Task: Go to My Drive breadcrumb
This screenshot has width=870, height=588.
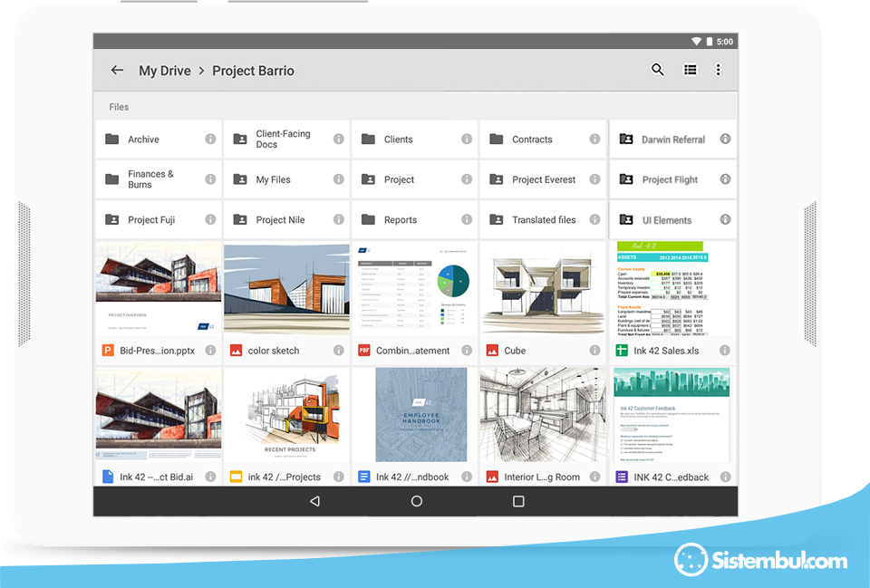Action: point(164,71)
